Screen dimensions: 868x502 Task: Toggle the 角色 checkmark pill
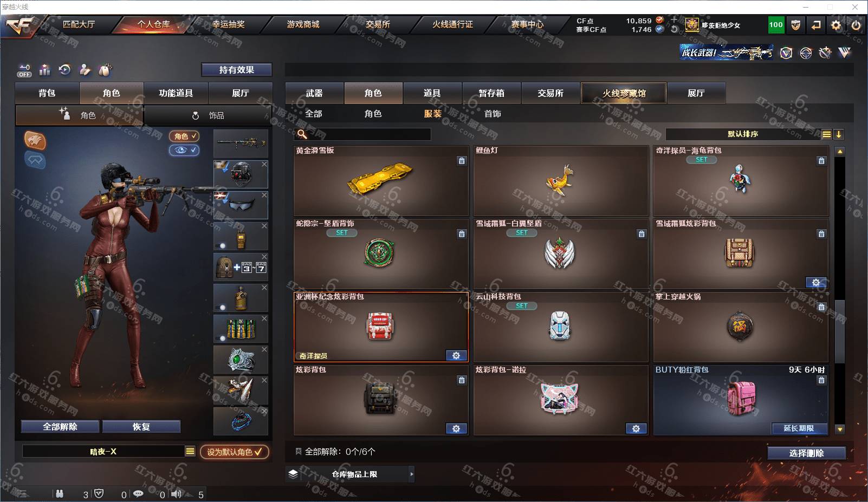point(184,136)
